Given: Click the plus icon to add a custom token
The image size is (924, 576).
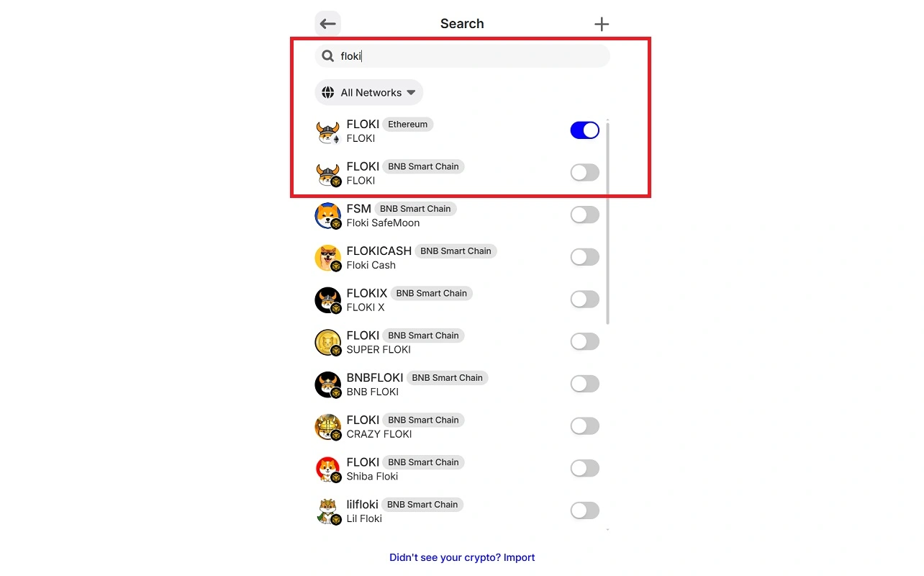Looking at the screenshot, I should coord(602,24).
